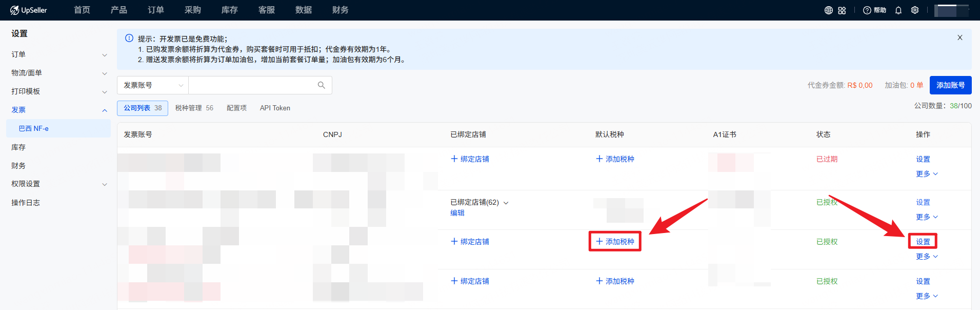Screen dimensions: 980x310
Task: Click the highlighted 添加税种 link
Action: click(x=615, y=241)
